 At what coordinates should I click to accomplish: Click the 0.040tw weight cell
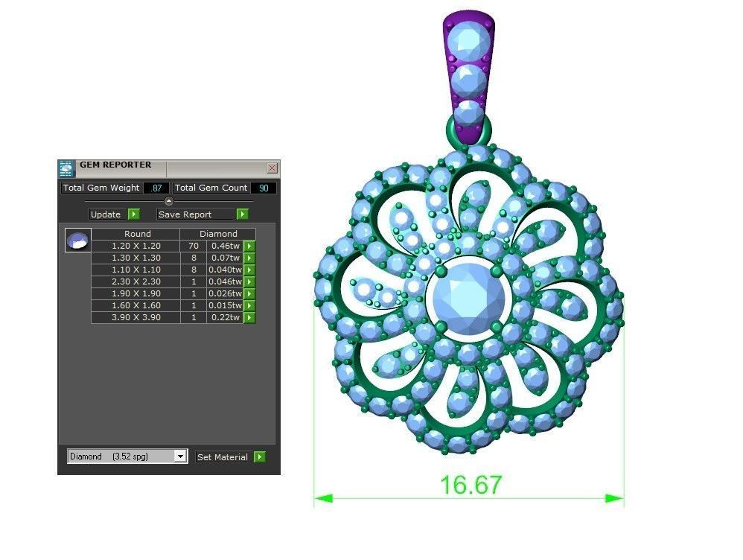[x=225, y=270]
